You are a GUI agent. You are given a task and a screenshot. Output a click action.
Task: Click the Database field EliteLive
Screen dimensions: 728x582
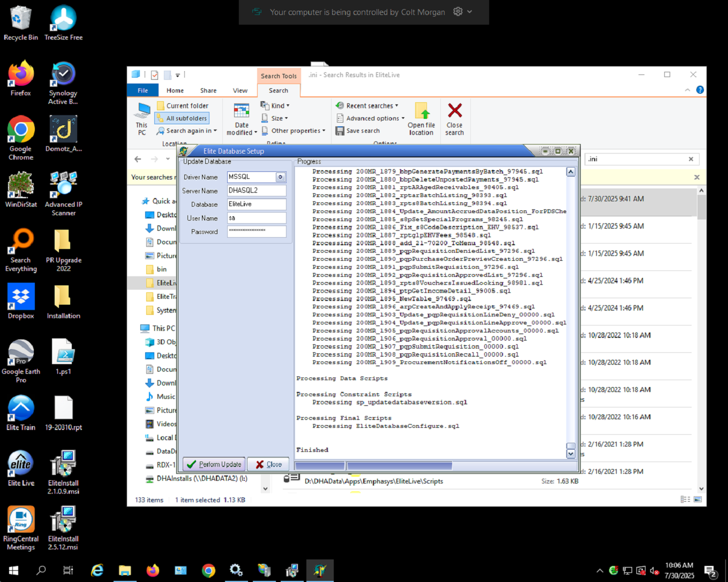[257, 204]
